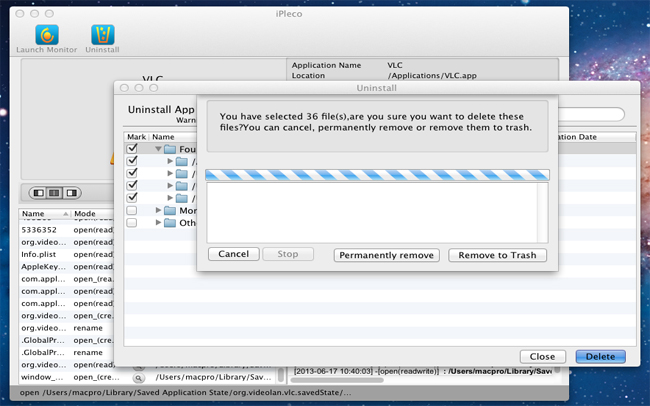
Task: Select the leftmost view mode segment icon
Action: point(39,192)
